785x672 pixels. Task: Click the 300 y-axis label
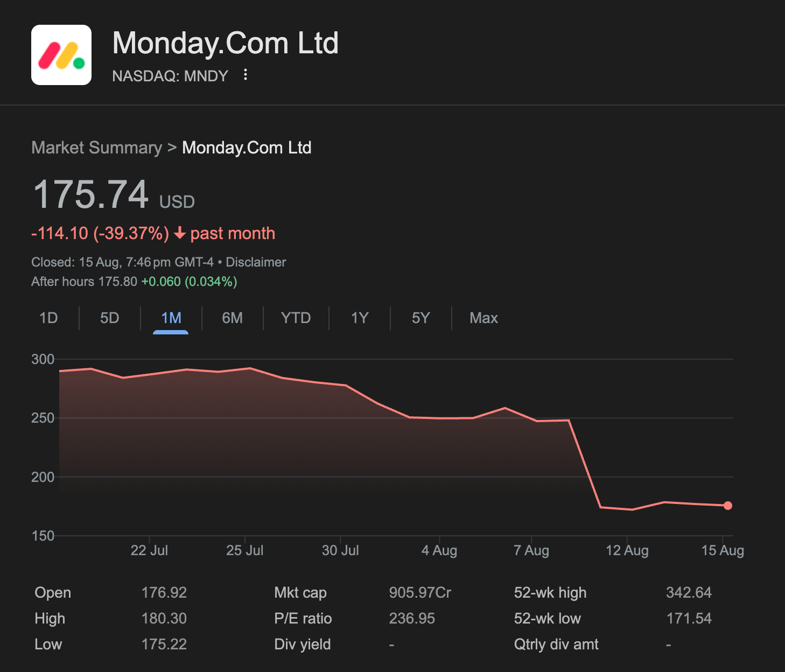click(x=43, y=359)
